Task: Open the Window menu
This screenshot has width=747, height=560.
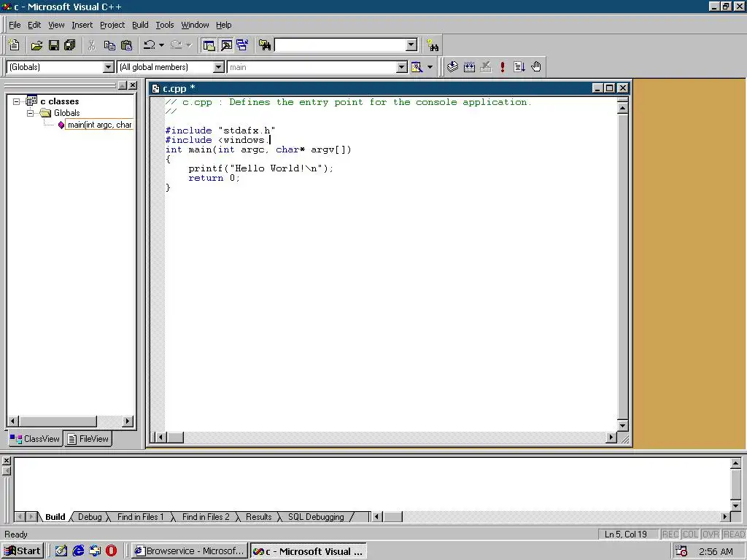Action: 195,25
